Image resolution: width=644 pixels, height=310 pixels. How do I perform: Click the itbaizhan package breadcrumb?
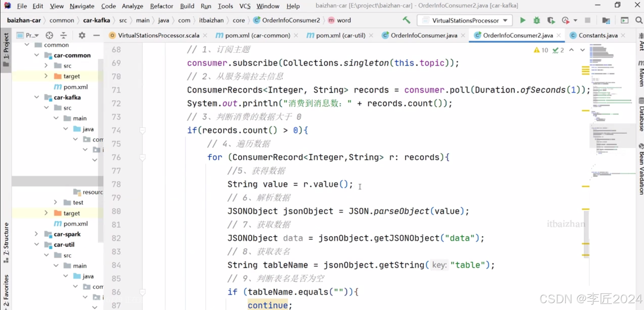pyautogui.click(x=211, y=20)
